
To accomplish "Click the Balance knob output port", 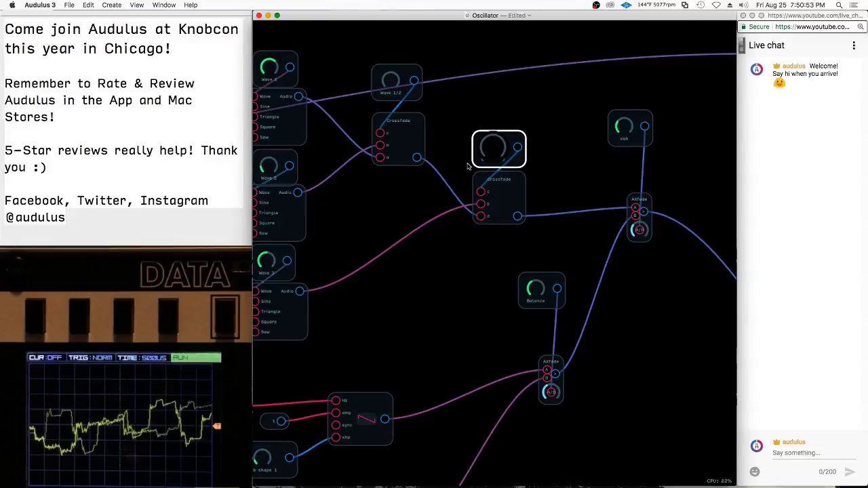I will [557, 289].
